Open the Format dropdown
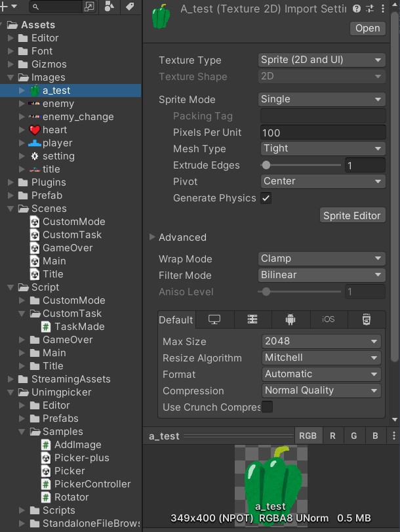Screen dimensions: 400x532 [x=321, y=374]
